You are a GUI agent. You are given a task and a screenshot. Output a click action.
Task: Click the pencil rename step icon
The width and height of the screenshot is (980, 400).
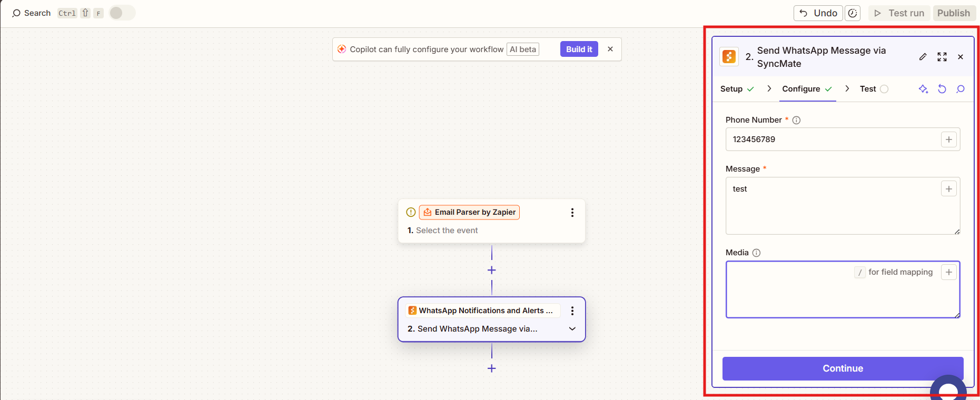pyautogui.click(x=923, y=57)
